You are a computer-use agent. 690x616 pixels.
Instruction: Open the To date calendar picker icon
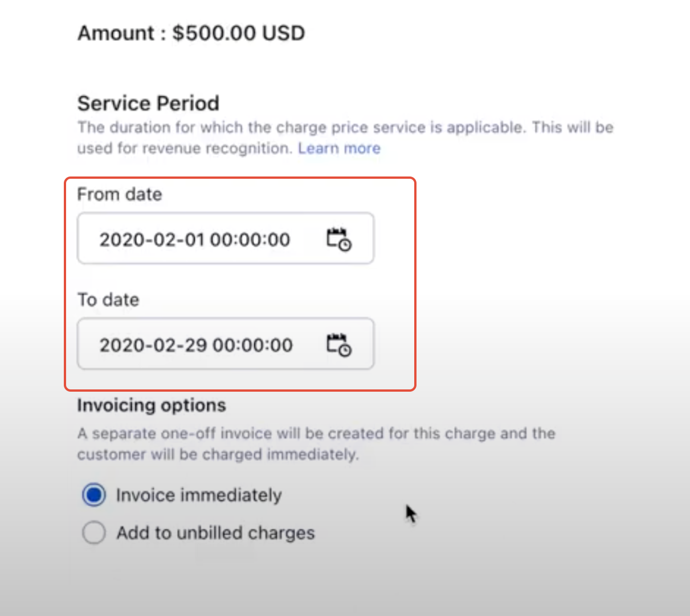(x=339, y=345)
